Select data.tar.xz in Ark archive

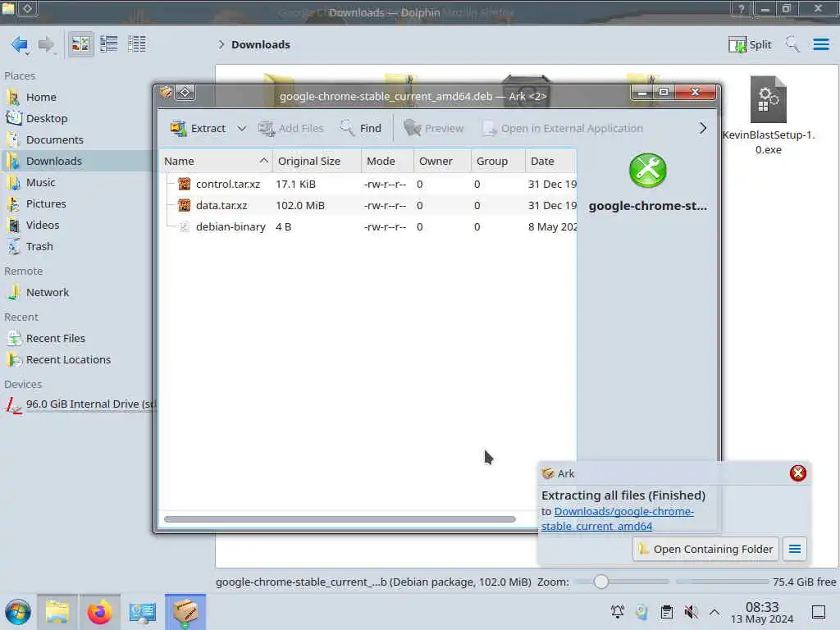221,206
